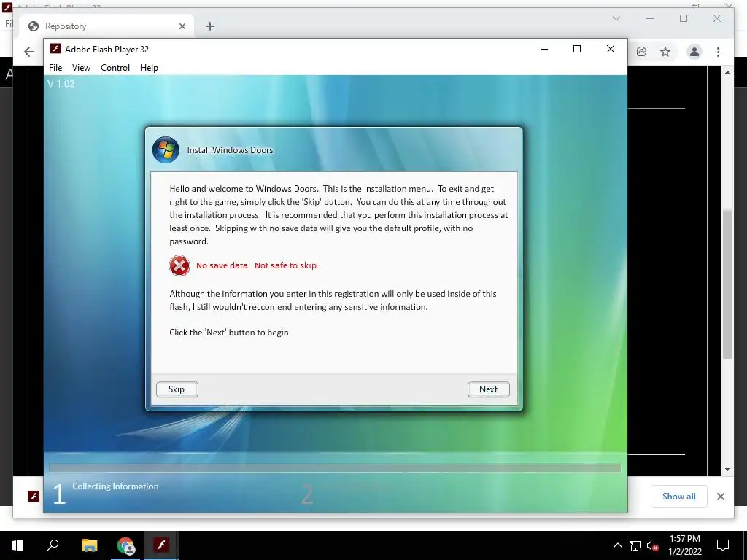Click the muted volume icon in tray
The image size is (747, 560).
[653, 545]
